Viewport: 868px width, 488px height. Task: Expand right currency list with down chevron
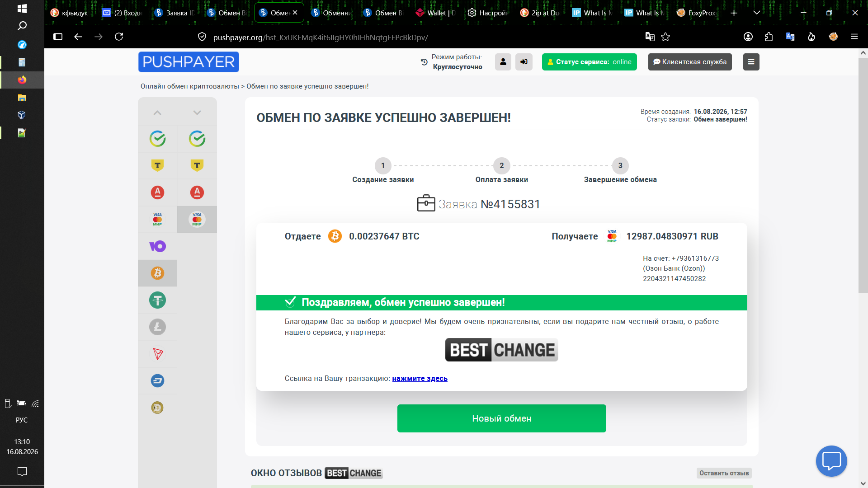197,113
